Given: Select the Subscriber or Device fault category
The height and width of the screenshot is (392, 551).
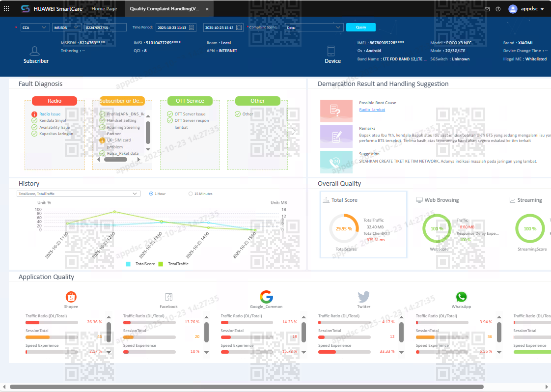Looking at the screenshot, I should point(122,101).
